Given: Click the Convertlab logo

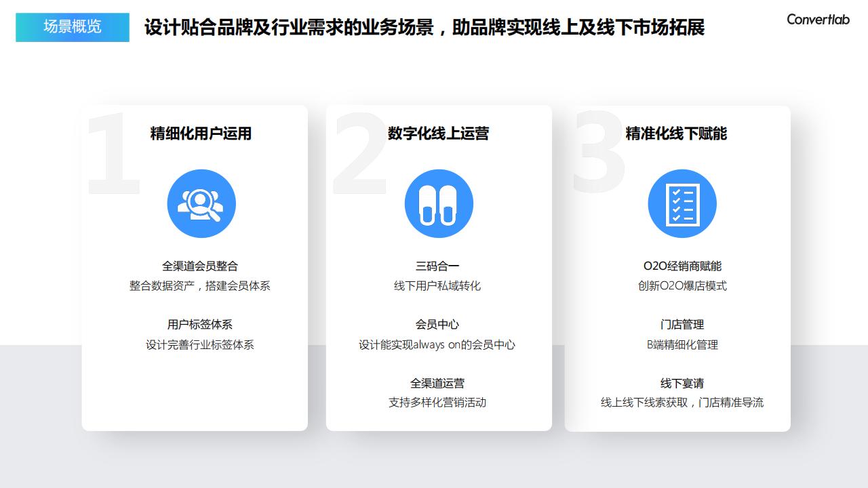Looking at the screenshot, I should pos(818,19).
